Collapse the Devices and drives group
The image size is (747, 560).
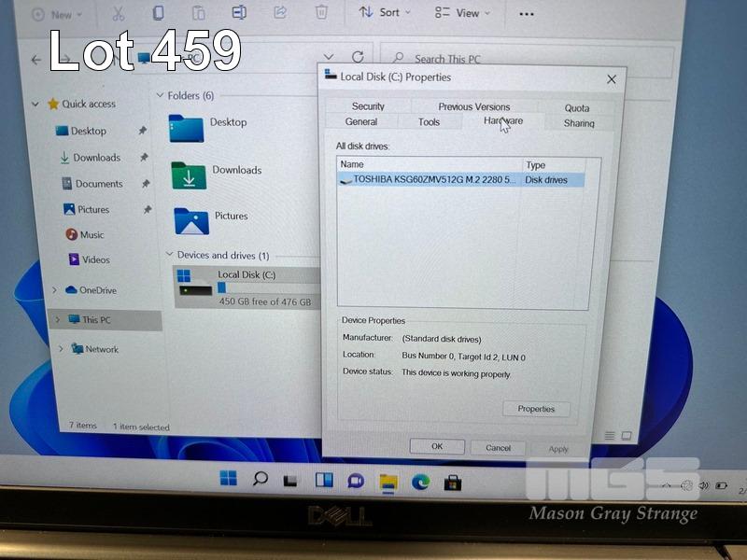[169, 255]
